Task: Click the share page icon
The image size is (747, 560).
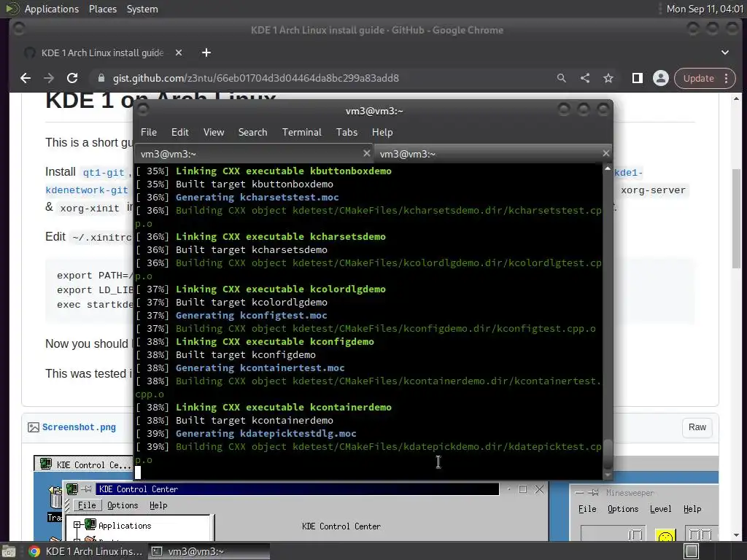Action: click(585, 78)
